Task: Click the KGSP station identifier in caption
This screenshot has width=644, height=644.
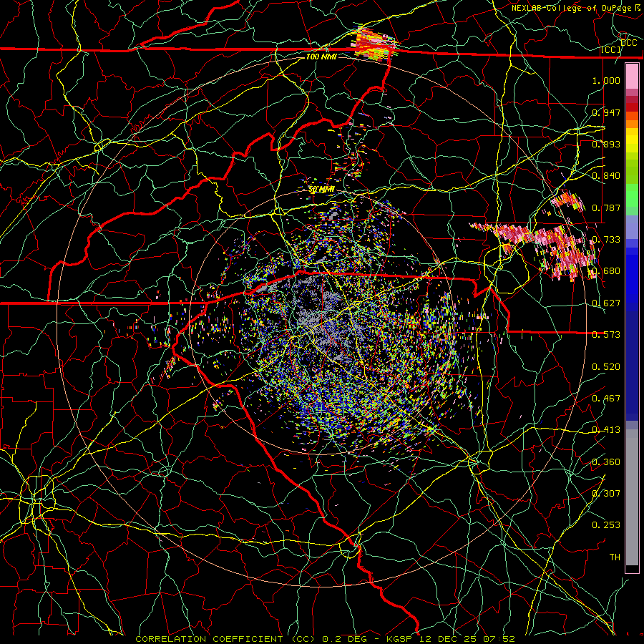Action: [399, 639]
